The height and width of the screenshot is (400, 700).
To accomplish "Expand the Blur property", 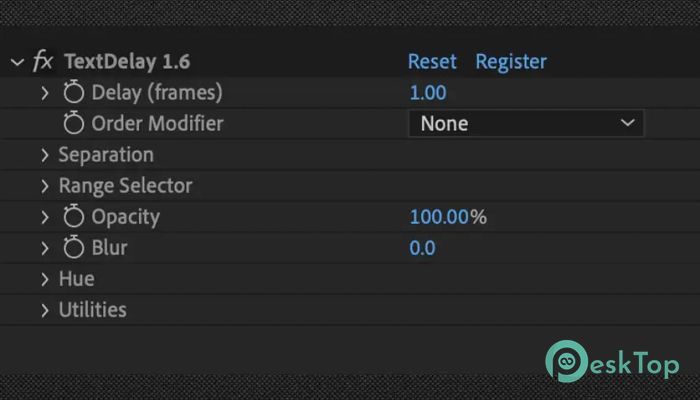I will point(45,248).
